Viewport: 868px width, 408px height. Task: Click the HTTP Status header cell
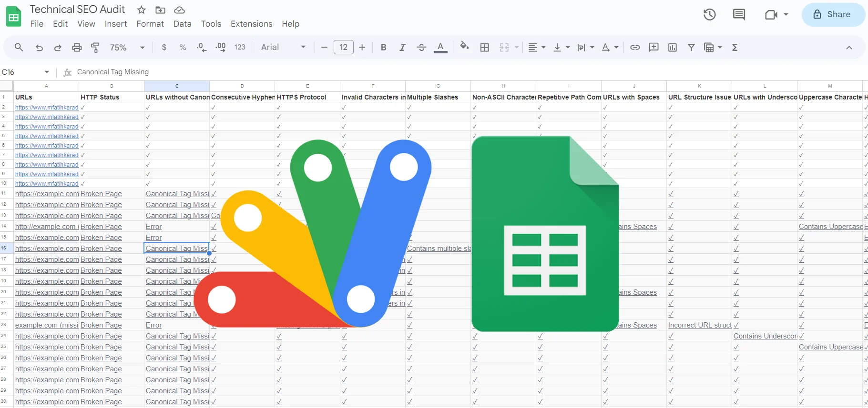pyautogui.click(x=112, y=97)
